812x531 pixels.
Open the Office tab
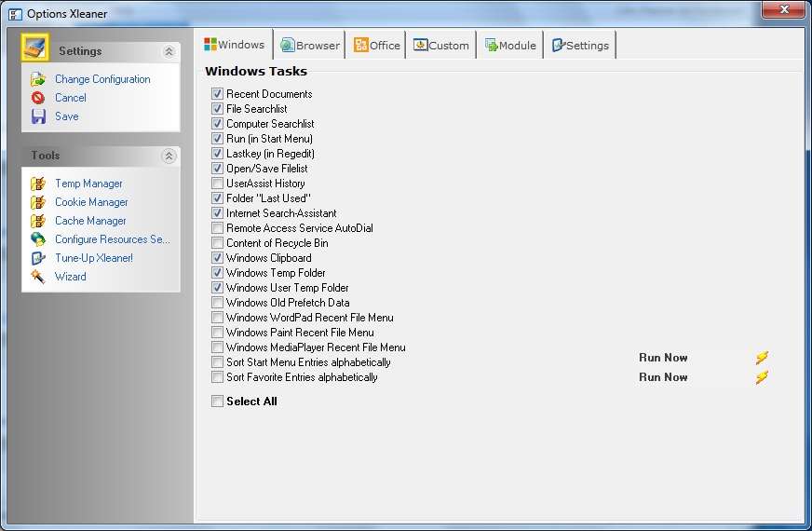tap(377, 46)
